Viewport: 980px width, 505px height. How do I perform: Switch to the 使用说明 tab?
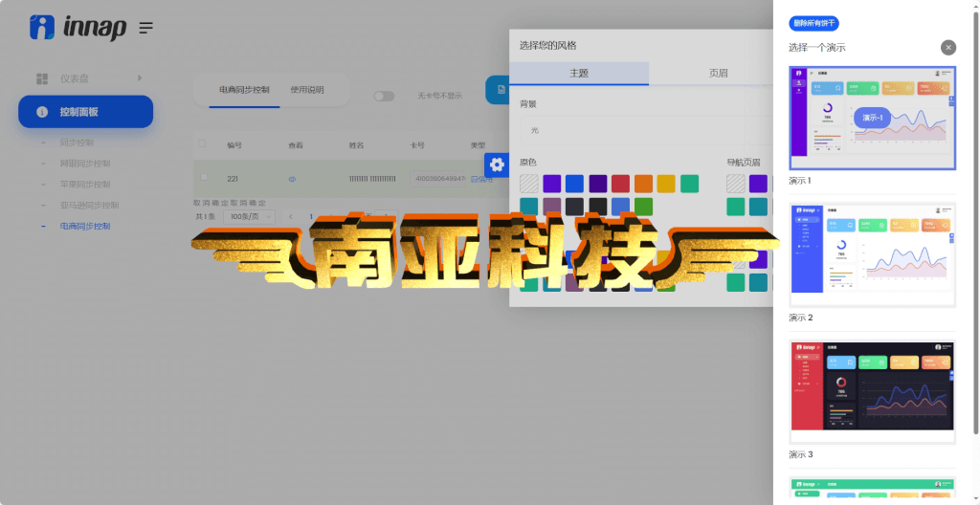tap(307, 90)
